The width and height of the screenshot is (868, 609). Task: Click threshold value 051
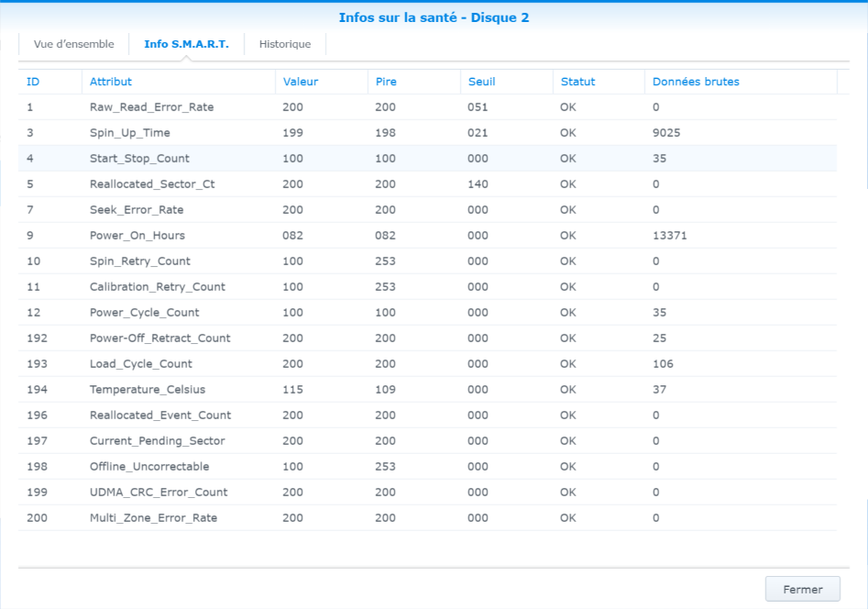tap(478, 107)
